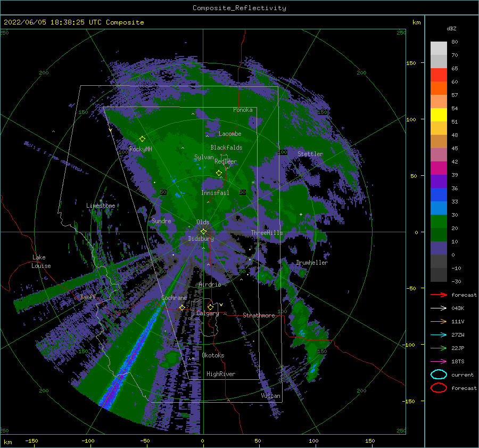
Task: Click the yellow diamond marker below Cochrane
Action: [182, 307]
